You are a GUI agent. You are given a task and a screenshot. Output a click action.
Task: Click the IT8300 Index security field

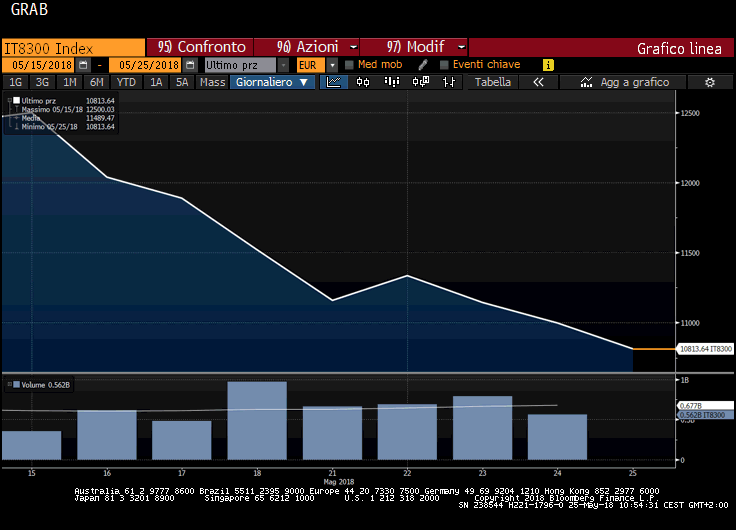click(x=72, y=47)
